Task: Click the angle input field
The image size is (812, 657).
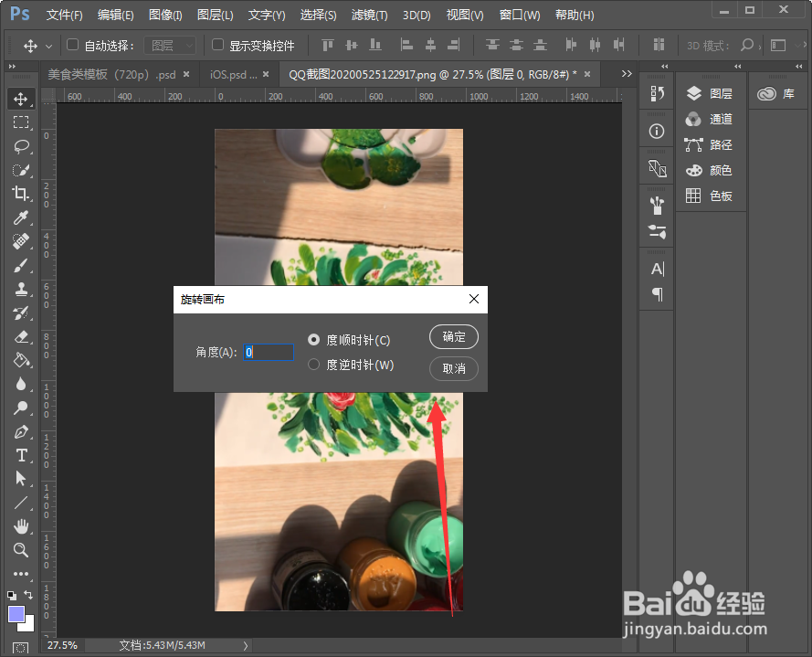Action: 269,353
